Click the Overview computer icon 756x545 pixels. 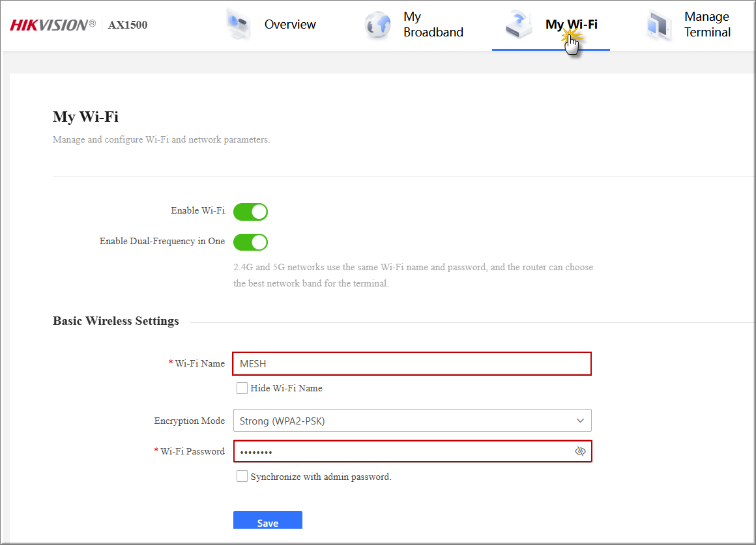point(239,25)
